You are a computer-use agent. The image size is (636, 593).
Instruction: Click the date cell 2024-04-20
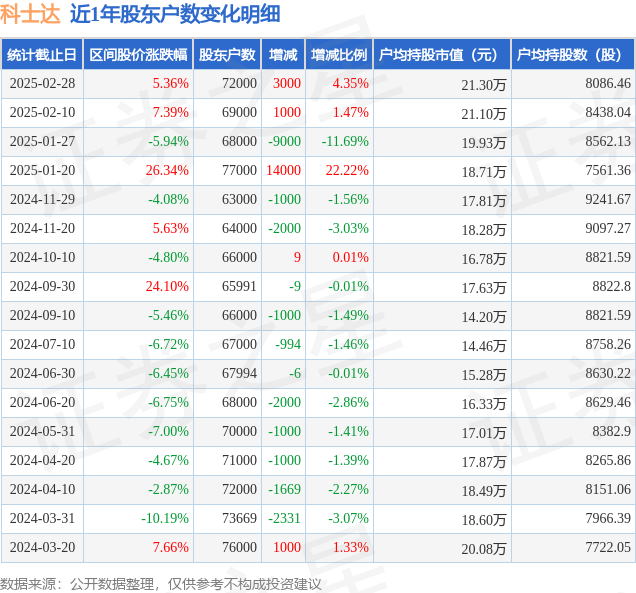(x=42, y=460)
